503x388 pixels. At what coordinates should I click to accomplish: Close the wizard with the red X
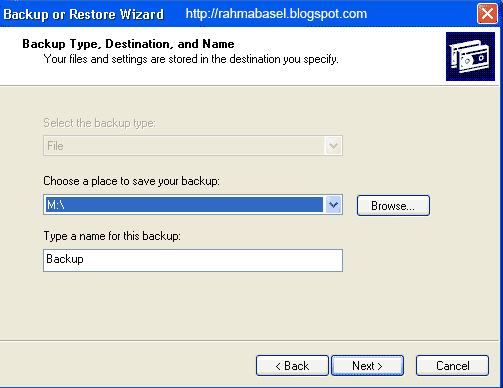tap(487, 14)
